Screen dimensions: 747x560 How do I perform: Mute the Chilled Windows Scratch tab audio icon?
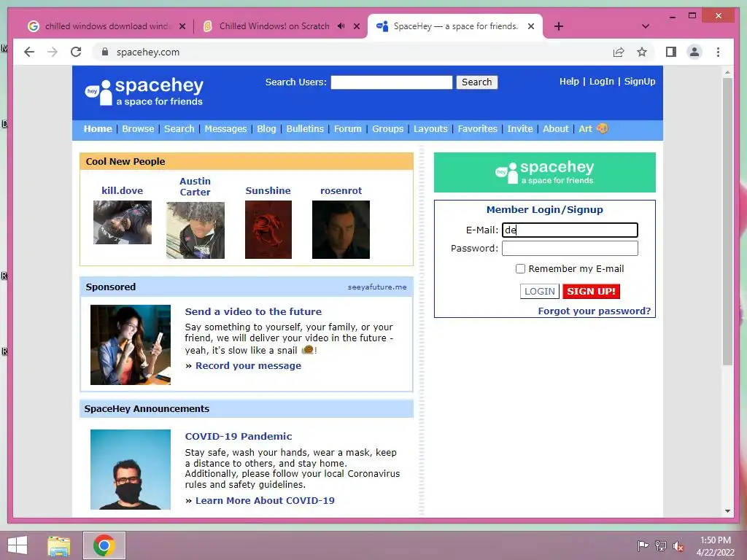[341, 26]
